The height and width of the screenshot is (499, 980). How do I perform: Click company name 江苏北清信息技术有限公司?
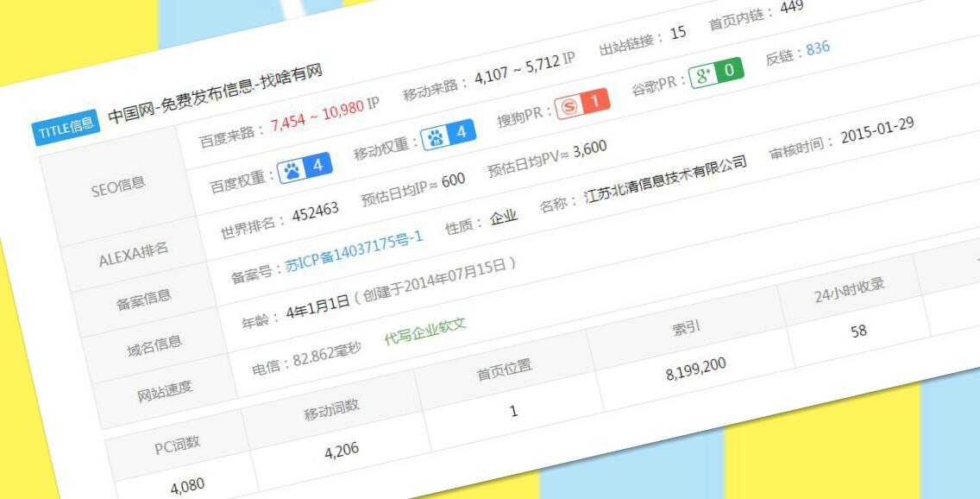pos(666,180)
